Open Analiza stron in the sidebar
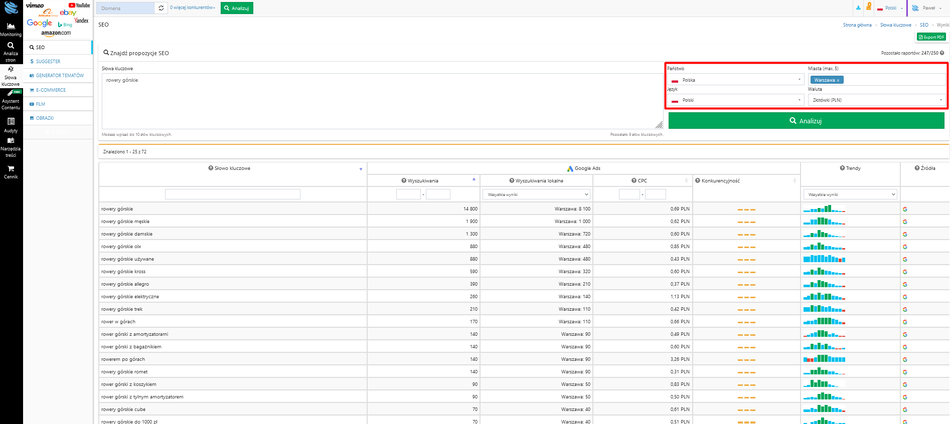 11,52
